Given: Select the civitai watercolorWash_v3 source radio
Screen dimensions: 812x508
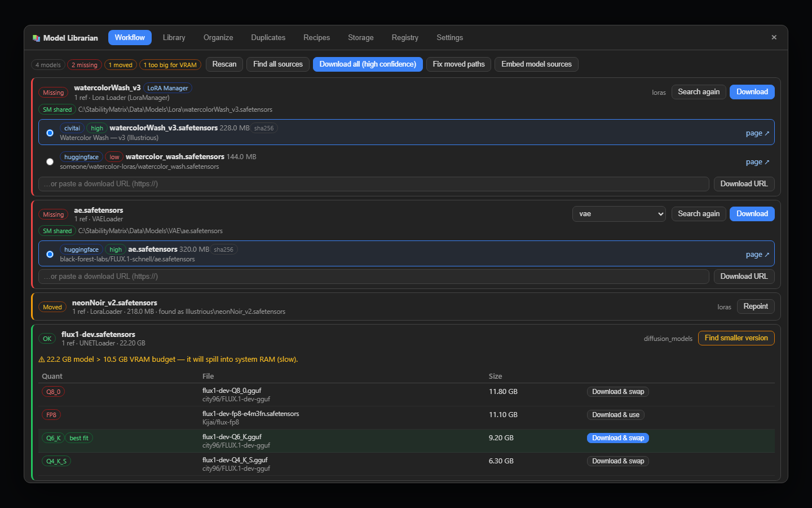Looking at the screenshot, I should click(50, 133).
